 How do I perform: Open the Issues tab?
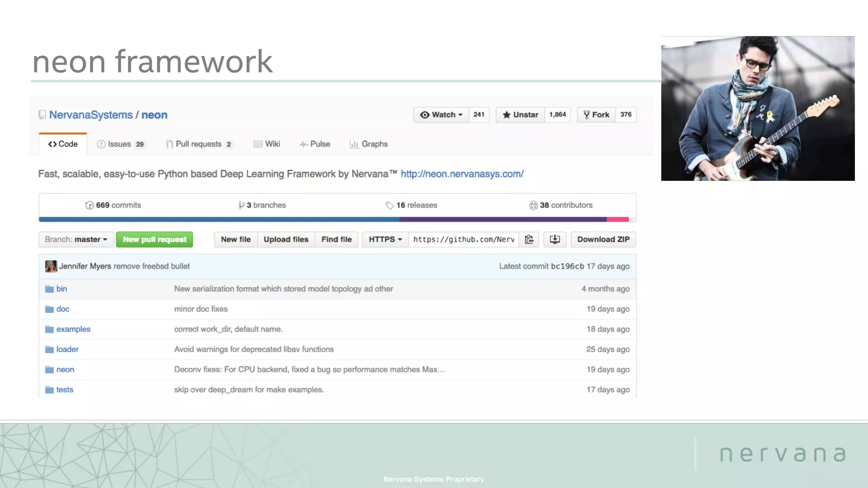click(x=121, y=144)
